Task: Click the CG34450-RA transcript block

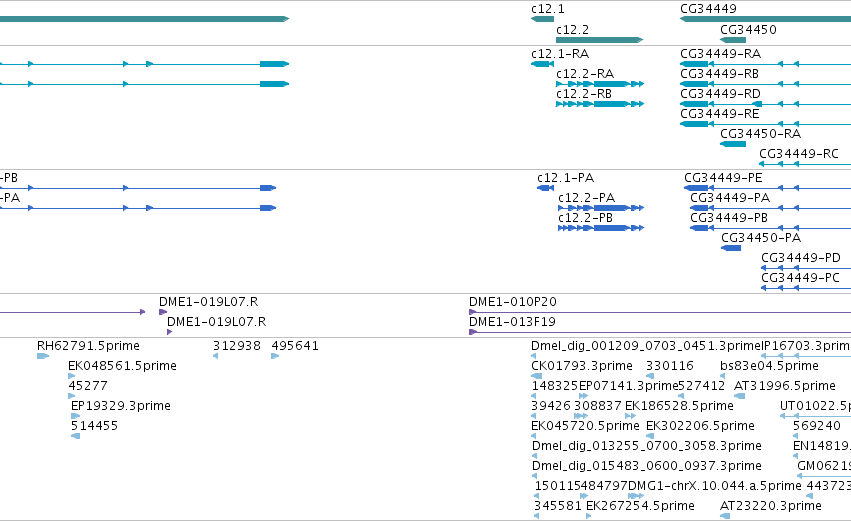Action: pyautogui.click(x=733, y=144)
